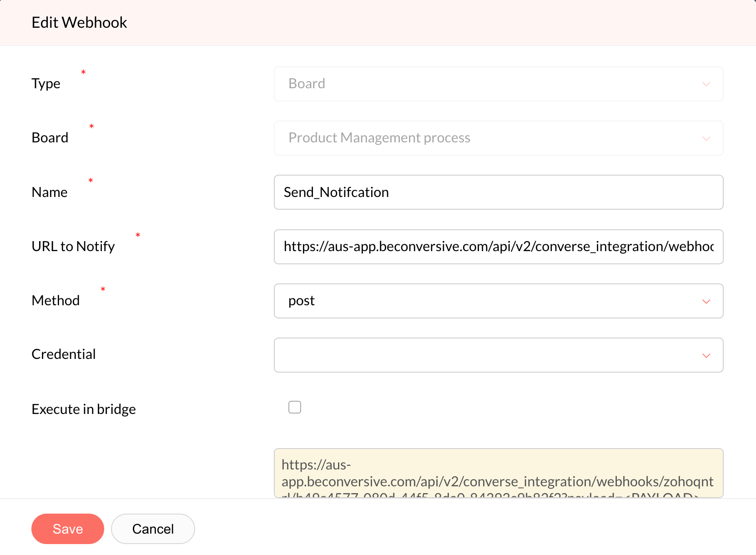756x555 pixels.
Task: Open the empty Credential dropdown
Action: tap(499, 355)
